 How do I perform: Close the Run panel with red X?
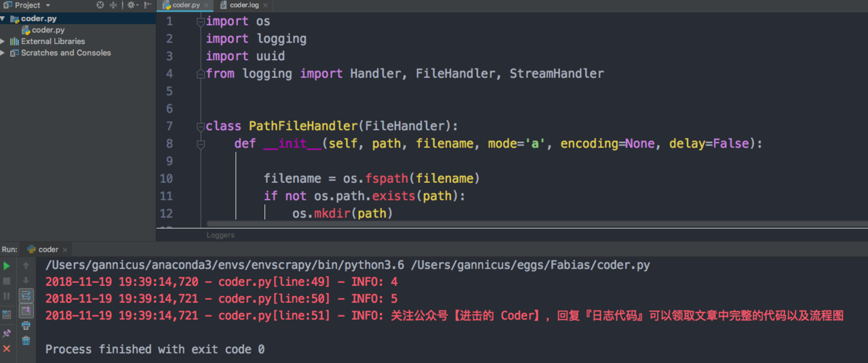(x=7, y=348)
